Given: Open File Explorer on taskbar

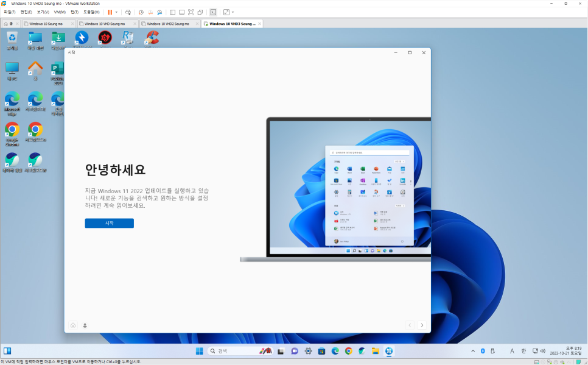Looking at the screenshot, I should 376,351.
